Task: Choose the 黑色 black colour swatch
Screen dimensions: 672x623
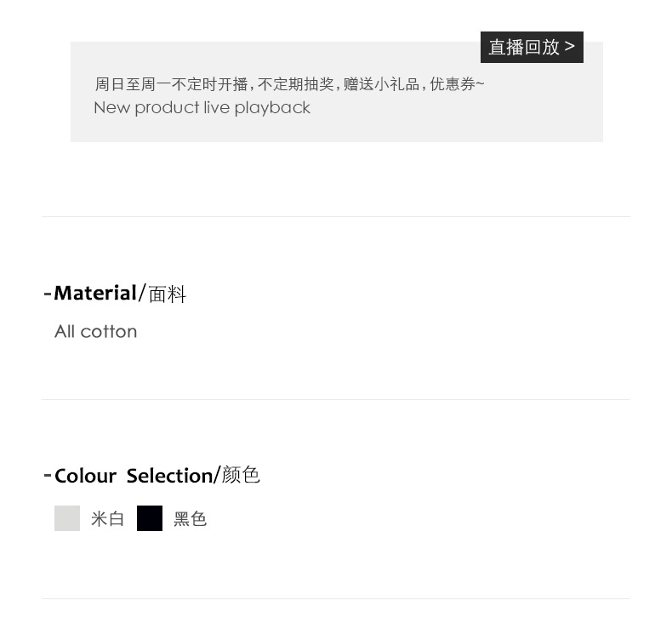Action: click(150, 518)
